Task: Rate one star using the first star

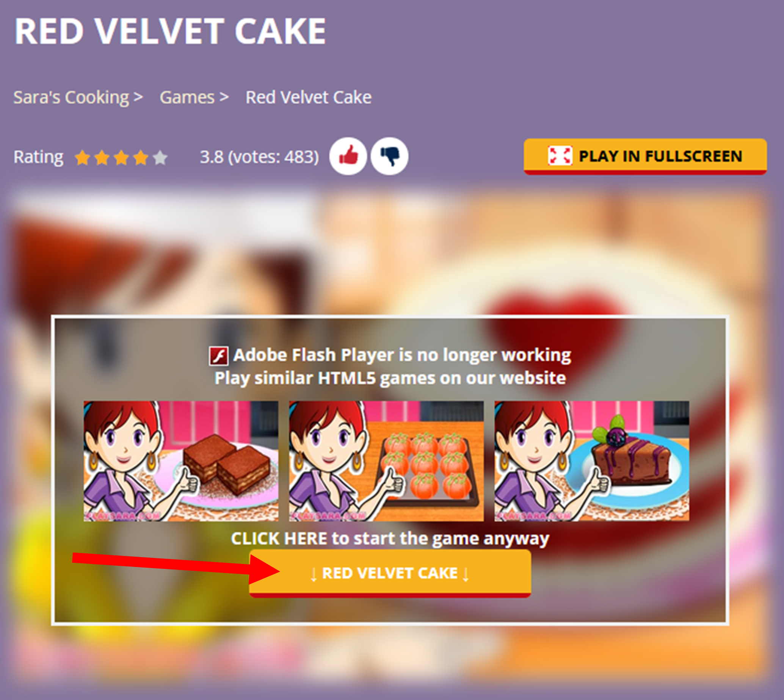Action: pyautogui.click(x=82, y=158)
